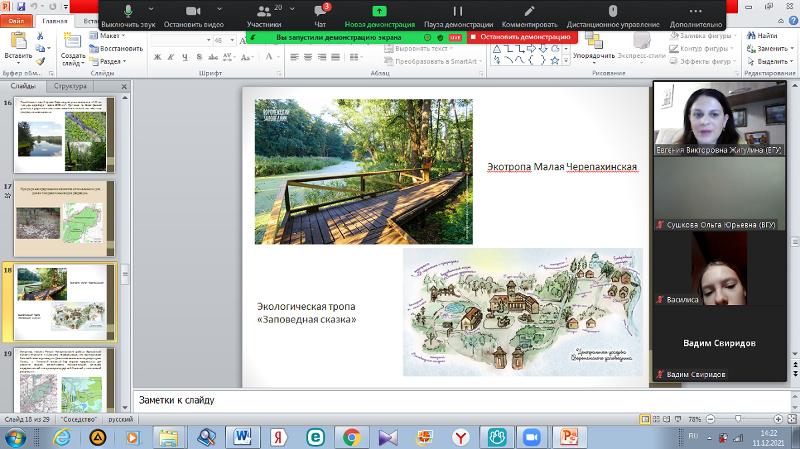The height and width of the screenshot is (449, 800).
Task: Switch to the Structure tab
Action: 70,87
